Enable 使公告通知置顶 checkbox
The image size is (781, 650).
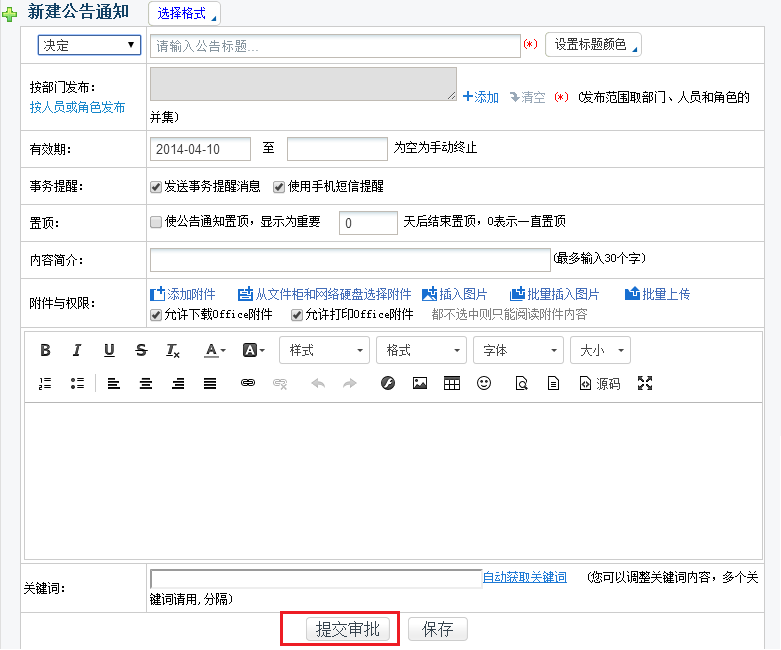[156, 222]
